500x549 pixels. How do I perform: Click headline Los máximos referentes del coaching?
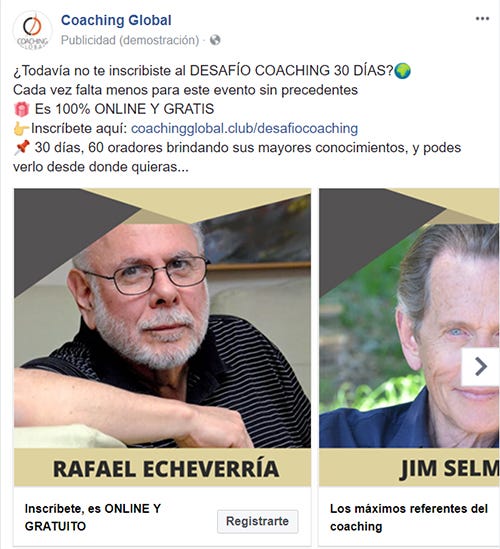click(x=409, y=517)
